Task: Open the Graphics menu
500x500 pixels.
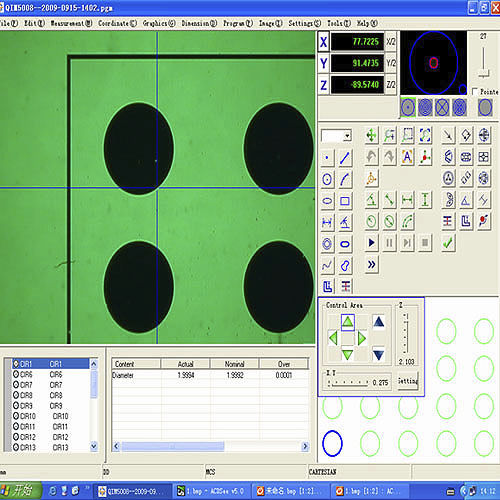Action: click(159, 23)
